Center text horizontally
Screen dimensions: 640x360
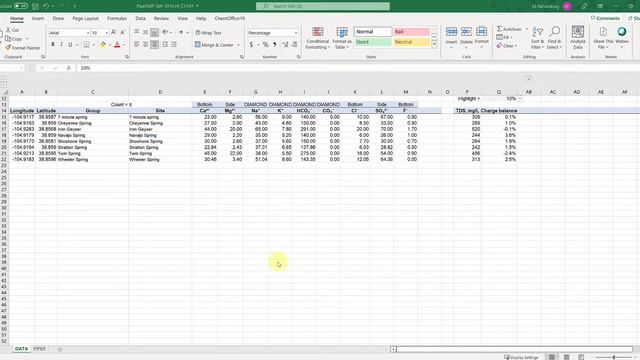145,44
